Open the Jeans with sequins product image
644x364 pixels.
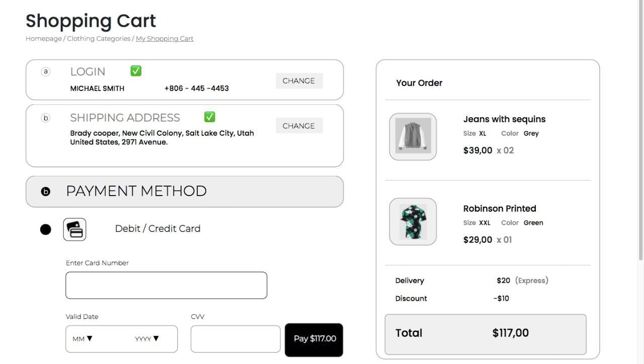point(413,136)
